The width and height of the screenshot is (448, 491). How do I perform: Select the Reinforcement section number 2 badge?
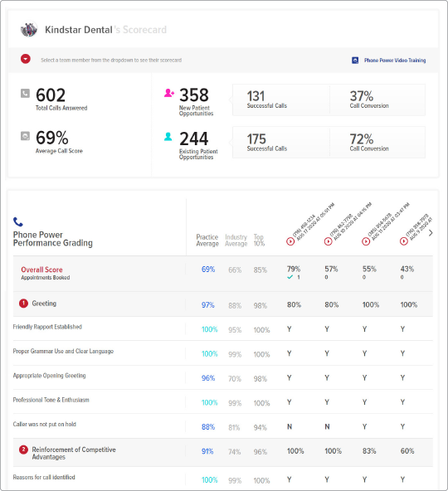[23, 450]
